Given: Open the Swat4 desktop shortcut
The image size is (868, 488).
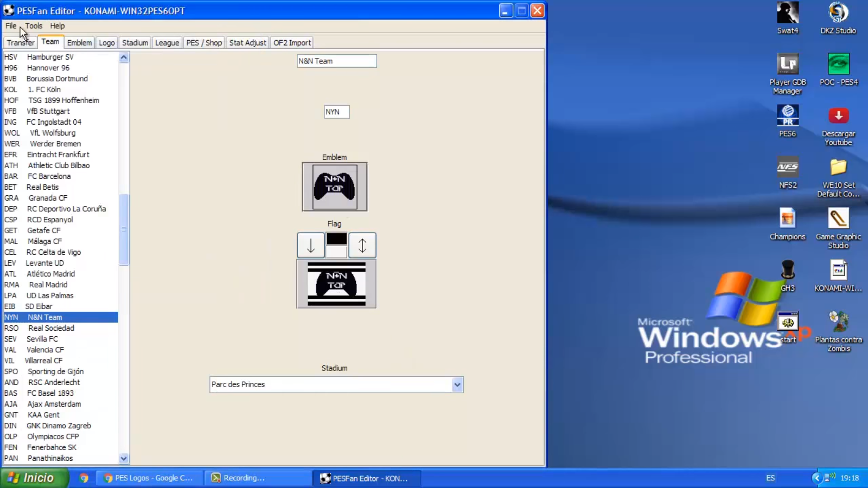Looking at the screenshot, I should 788,18.
